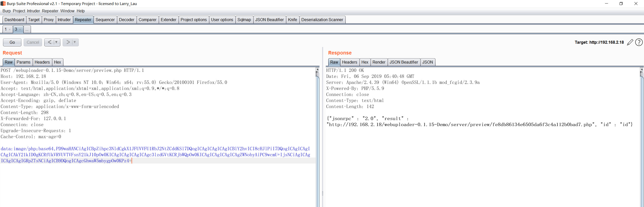Select the Request Raw view tab
Screen dimensions: 644x207
pyautogui.click(x=9, y=62)
